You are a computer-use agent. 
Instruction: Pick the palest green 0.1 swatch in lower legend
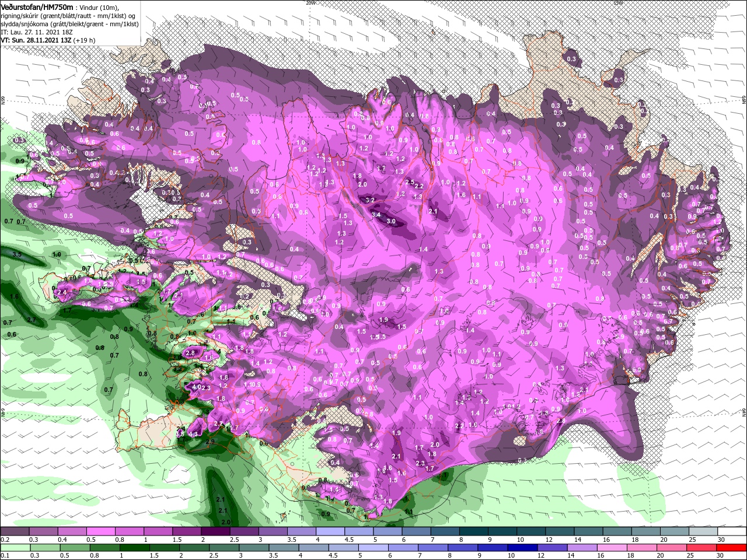pyautogui.click(x=14, y=547)
